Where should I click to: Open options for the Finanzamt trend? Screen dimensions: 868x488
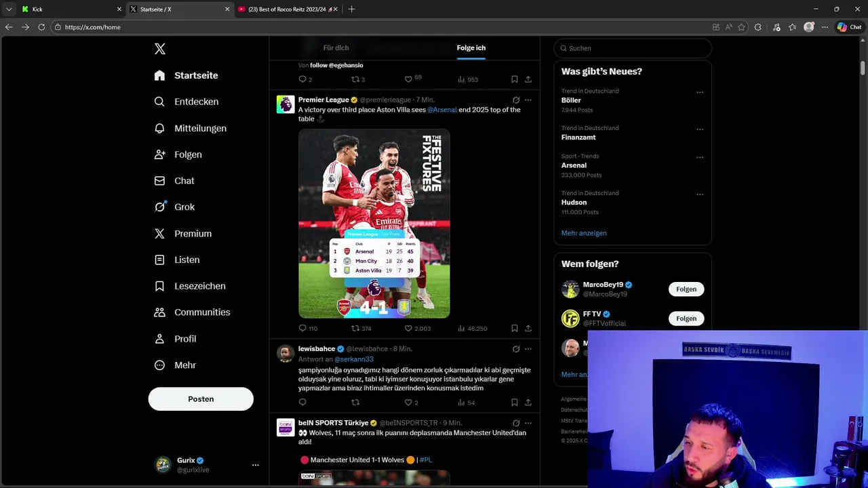(700, 129)
